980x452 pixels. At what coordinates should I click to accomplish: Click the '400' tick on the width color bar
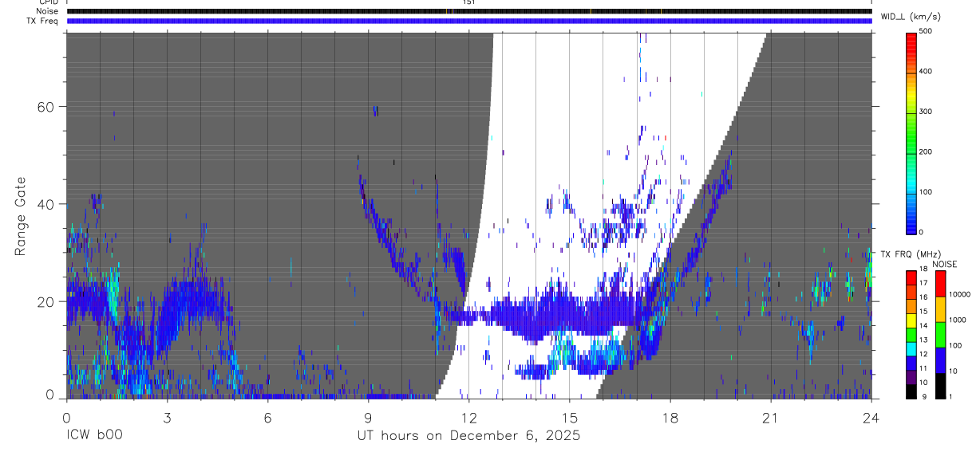click(926, 72)
